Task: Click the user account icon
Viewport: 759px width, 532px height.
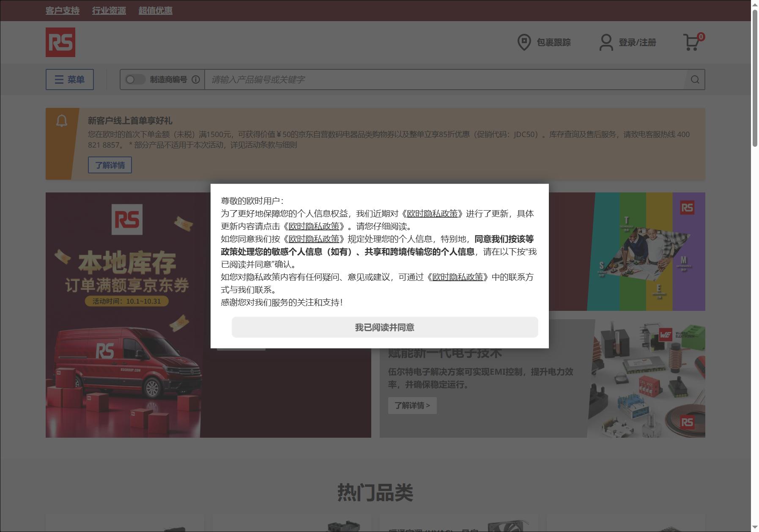Action: (x=606, y=42)
